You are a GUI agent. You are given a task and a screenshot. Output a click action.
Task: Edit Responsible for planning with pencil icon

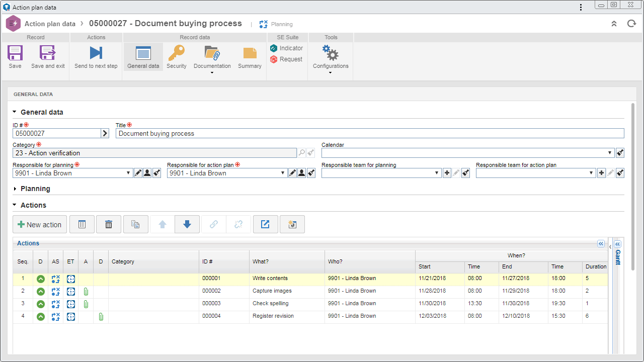138,173
